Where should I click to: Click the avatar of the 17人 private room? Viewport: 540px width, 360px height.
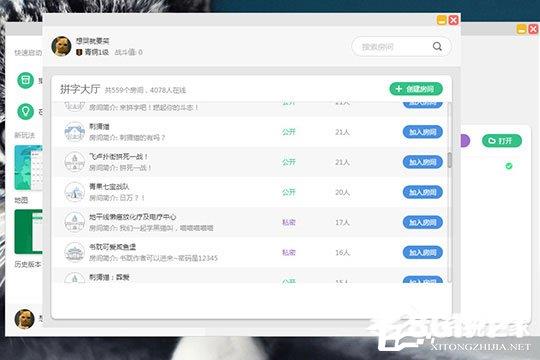click(x=75, y=223)
